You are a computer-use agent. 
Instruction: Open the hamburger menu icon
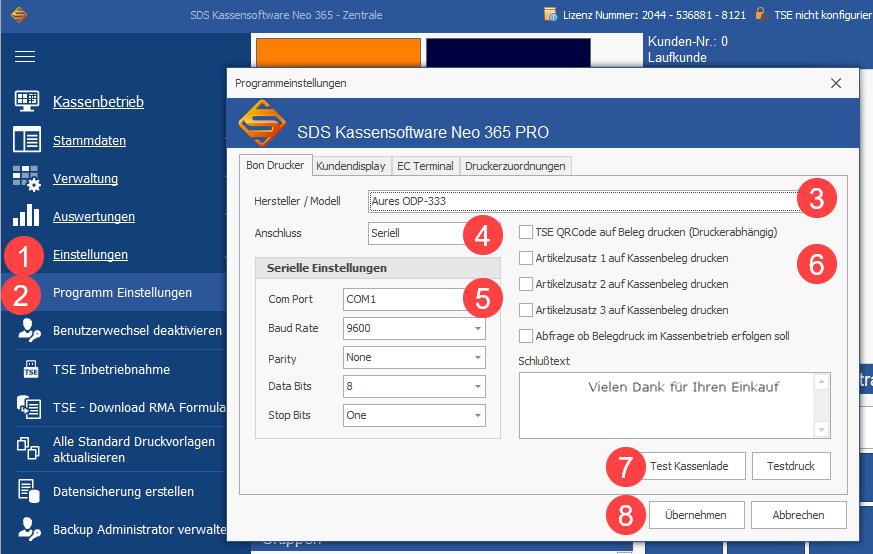click(24, 56)
